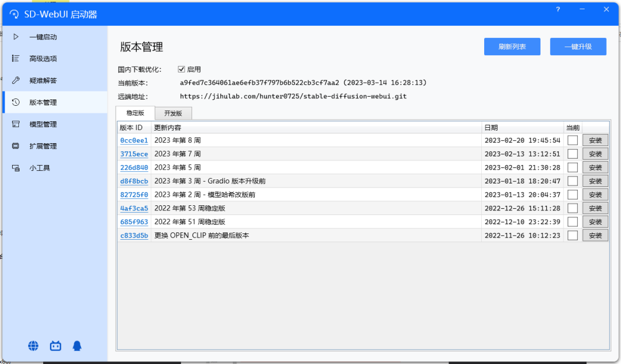This screenshot has height=364, width=621.
Task: Click the 版本管理 page heading
Action: [x=141, y=47]
